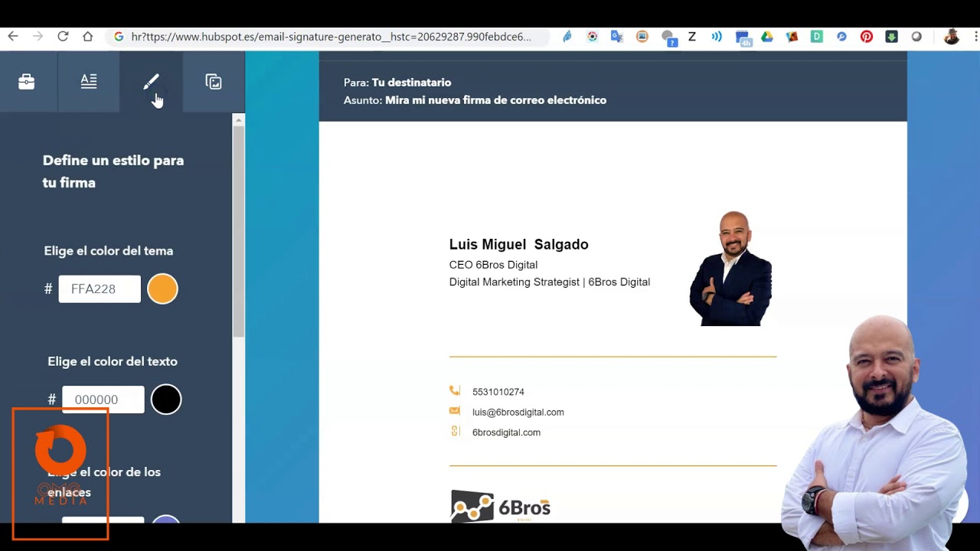Click the 6Bros logo in signature

pyautogui.click(x=501, y=506)
